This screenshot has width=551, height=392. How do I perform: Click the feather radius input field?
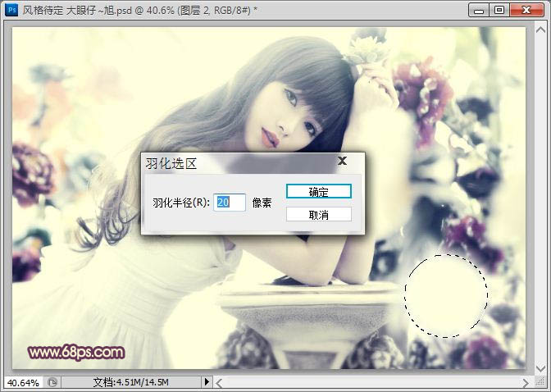pos(230,202)
